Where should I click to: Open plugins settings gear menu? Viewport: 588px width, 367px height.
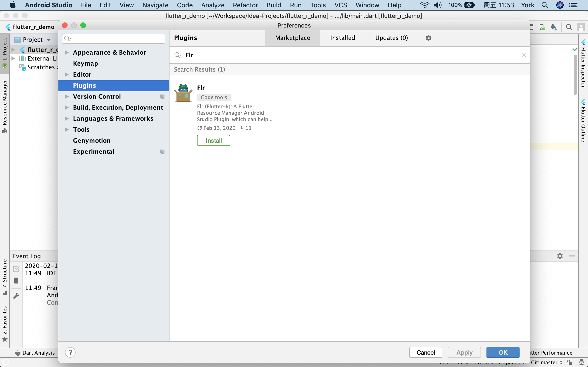point(428,38)
